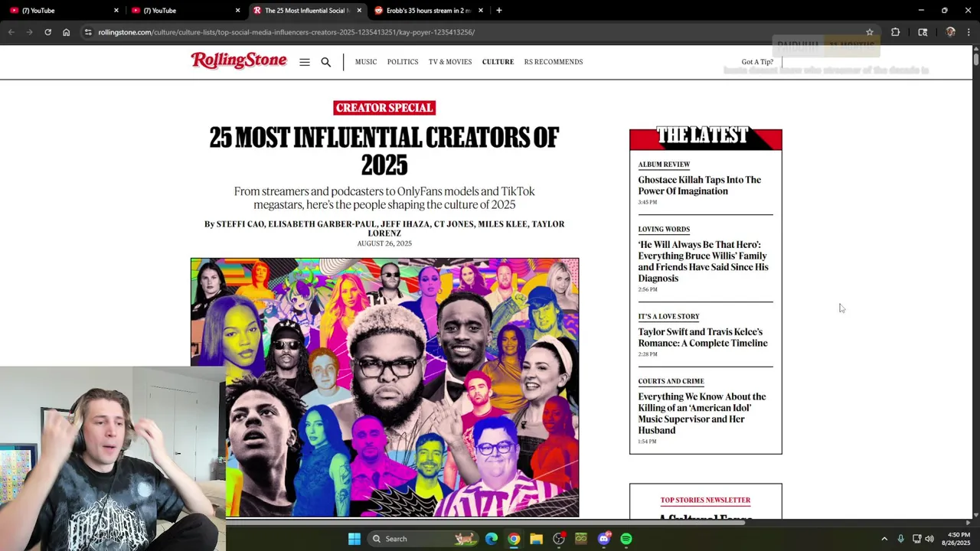Click the 25 Most Influential Creators headline
Screen dimensions: 980x551
point(384,151)
